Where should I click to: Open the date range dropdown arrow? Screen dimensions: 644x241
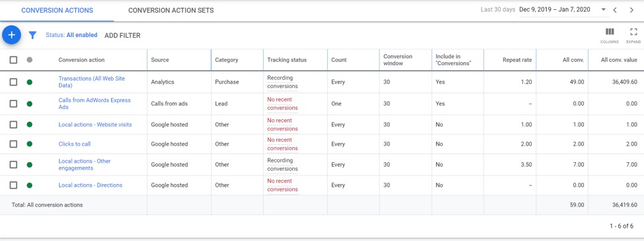click(604, 10)
